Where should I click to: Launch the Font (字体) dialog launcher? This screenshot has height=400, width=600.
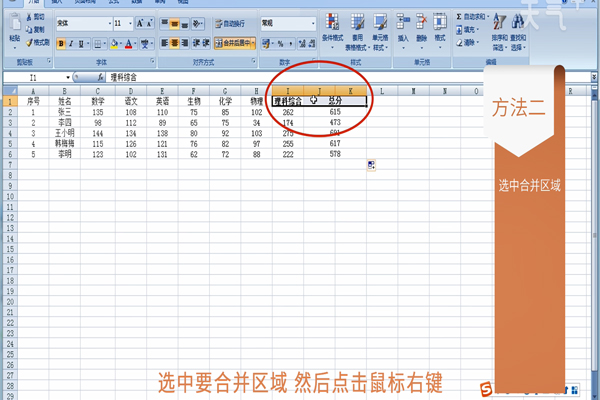point(152,61)
